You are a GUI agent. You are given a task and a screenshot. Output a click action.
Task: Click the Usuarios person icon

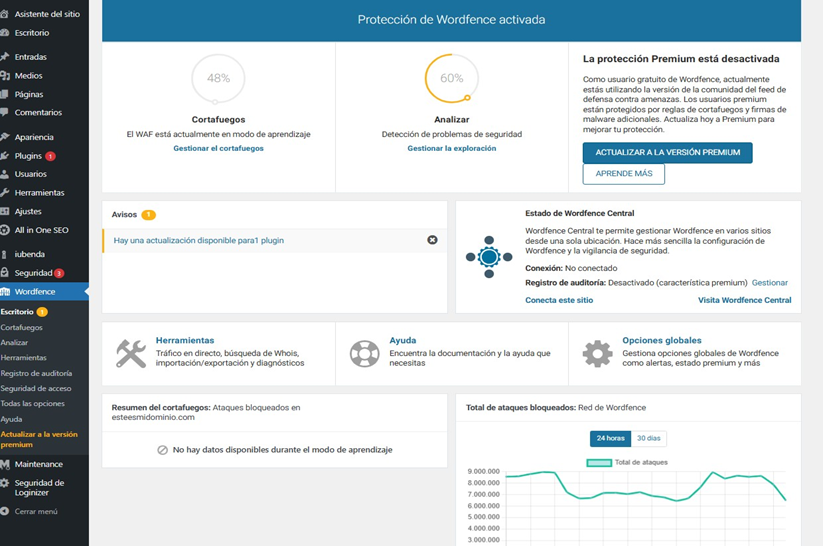(5, 174)
